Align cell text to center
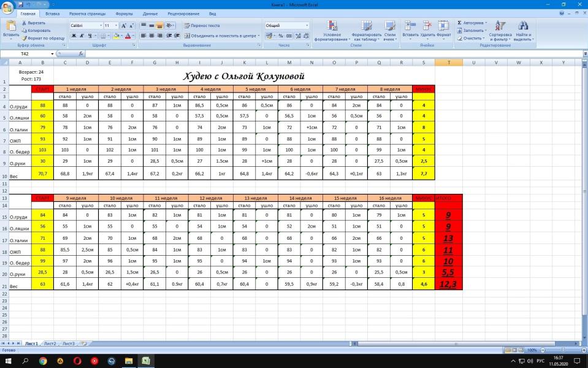588x368 pixels. (x=151, y=36)
